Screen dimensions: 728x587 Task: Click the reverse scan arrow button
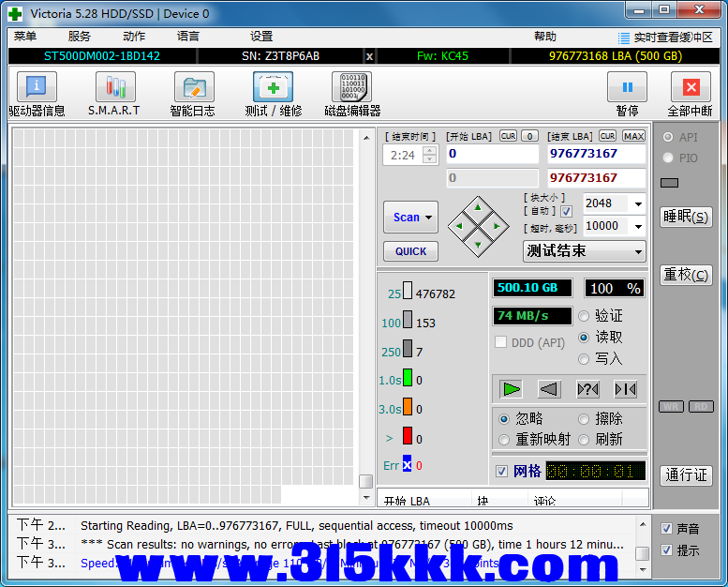click(x=549, y=389)
